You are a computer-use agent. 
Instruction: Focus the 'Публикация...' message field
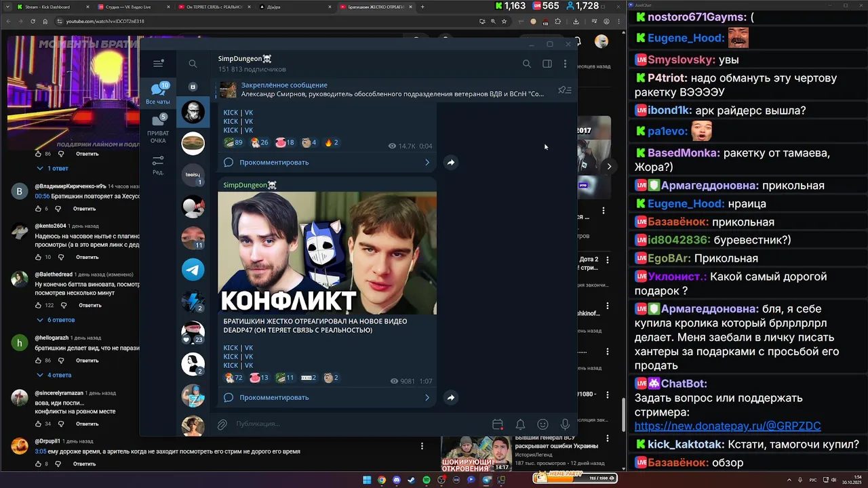tap(359, 424)
